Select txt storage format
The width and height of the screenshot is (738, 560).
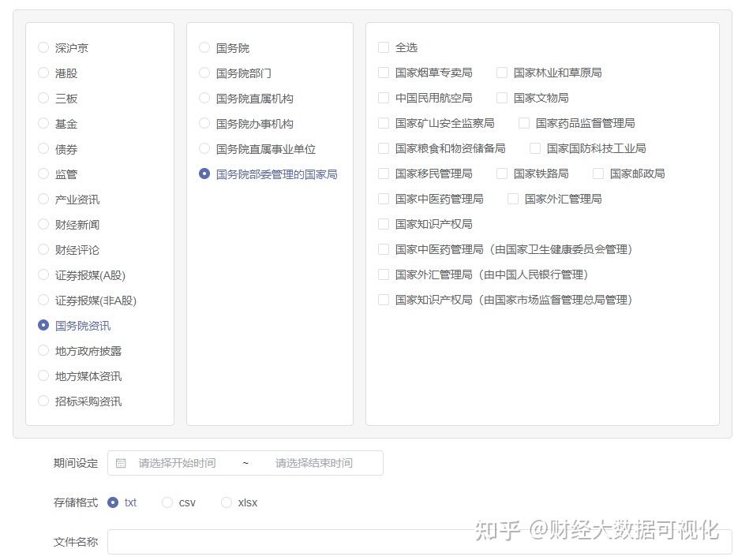point(113,502)
